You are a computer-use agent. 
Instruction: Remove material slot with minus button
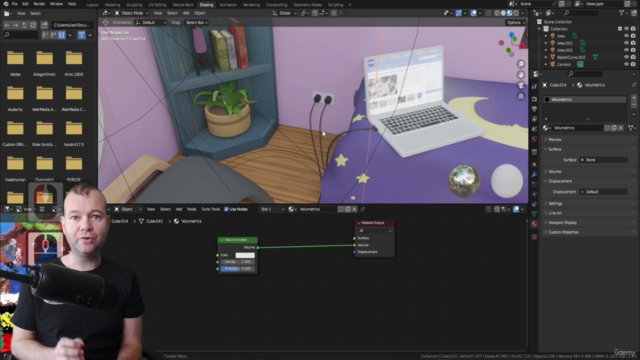(x=634, y=104)
